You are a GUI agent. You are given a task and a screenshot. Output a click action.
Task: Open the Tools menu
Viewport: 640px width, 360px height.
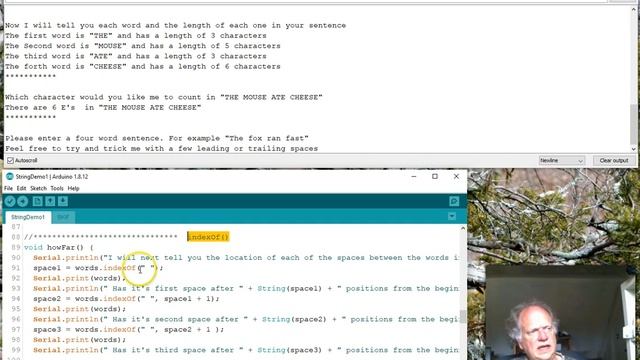[57, 188]
